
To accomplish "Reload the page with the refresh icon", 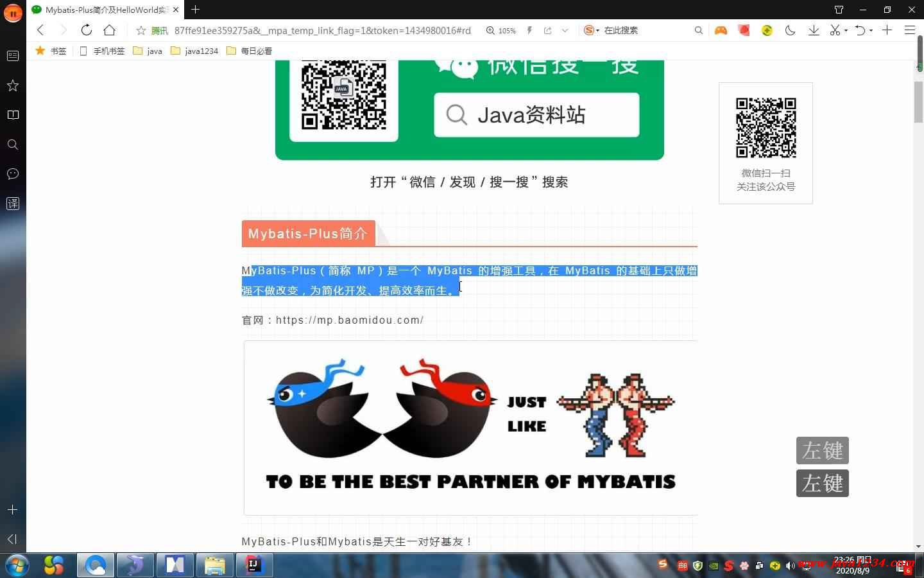I will [x=86, y=30].
